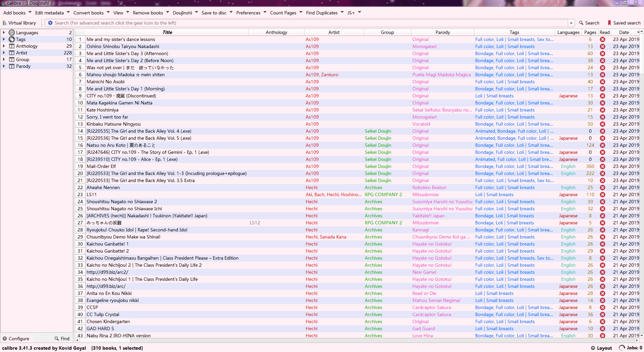644x352 pixels.
Task: Expand the Anthology tree node
Action: tap(4, 46)
